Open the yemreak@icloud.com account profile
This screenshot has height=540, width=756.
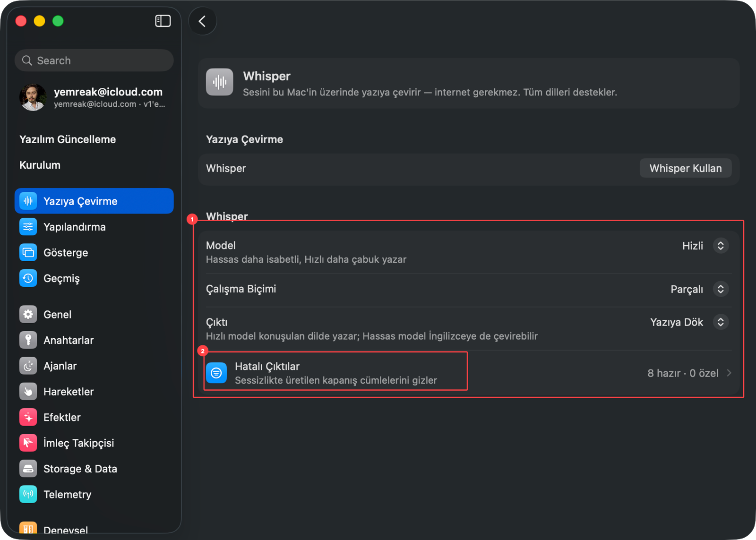94,97
